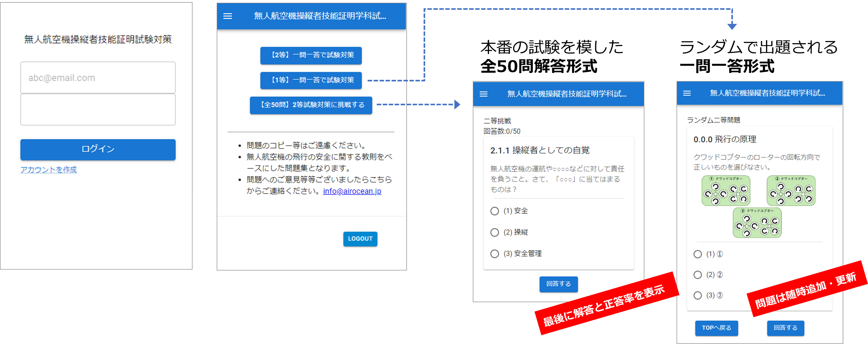Start 【全50問】2等試験対策に挑戦する
The image size is (868, 344).
coord(311,105)
